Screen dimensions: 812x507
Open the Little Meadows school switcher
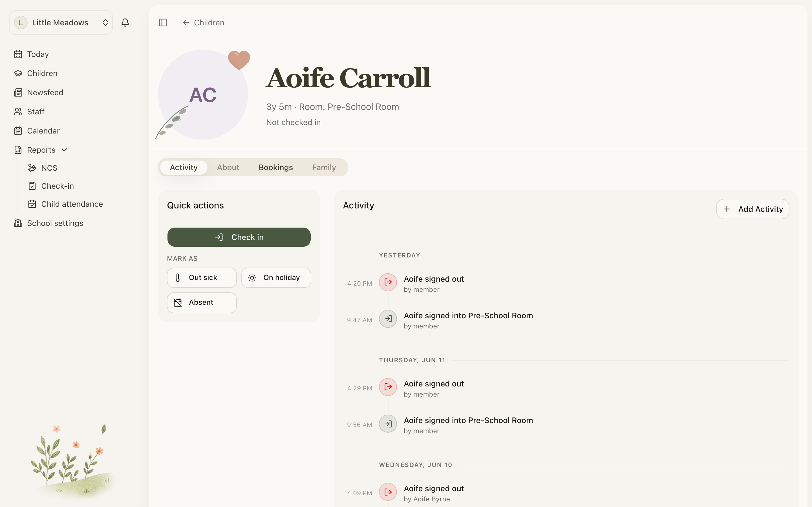(x=61, y=23)
